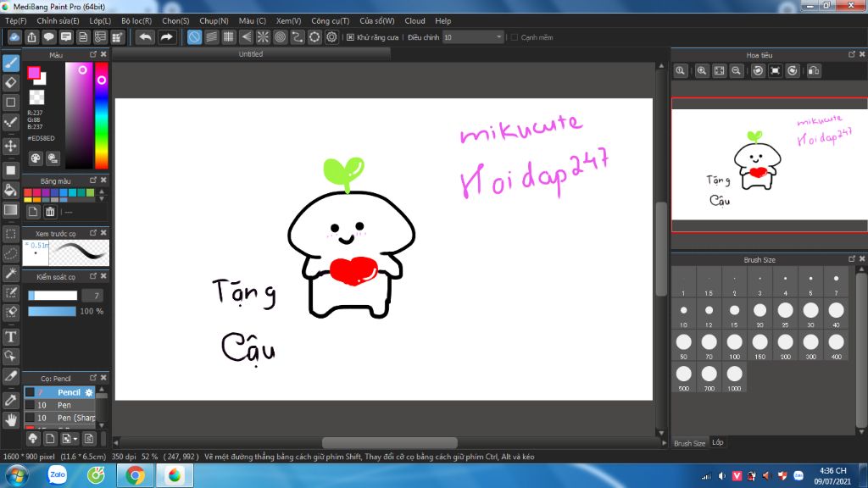Viewport: 868px width, 488px height.
Task: Click navigator thumbnail preview
Action: point(769,164)
